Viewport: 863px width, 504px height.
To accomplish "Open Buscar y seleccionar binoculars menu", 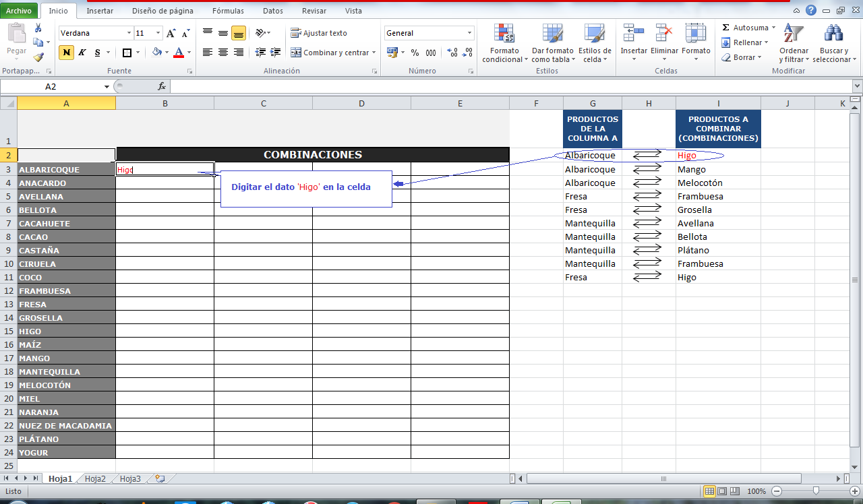I will [x=834, y=43].
